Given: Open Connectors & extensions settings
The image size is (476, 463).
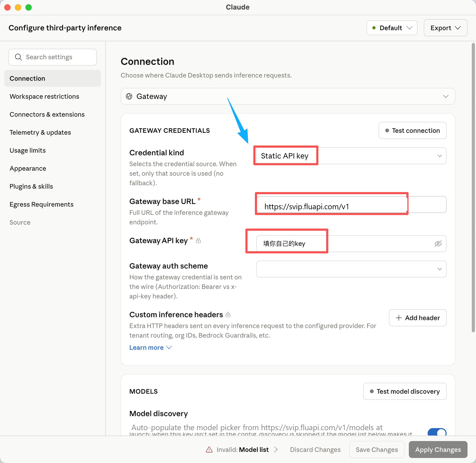Looking at the screenshot, I should [53, 114].
